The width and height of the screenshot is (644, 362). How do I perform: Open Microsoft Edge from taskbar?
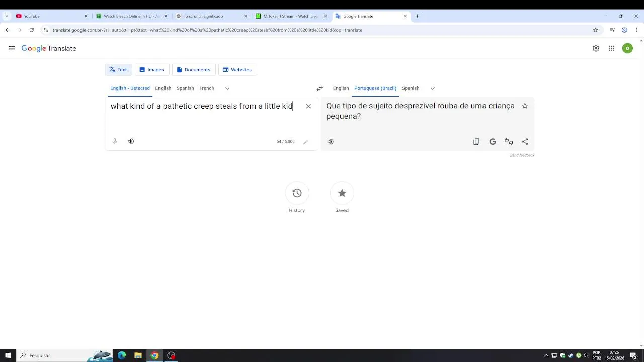click(122, 355)
